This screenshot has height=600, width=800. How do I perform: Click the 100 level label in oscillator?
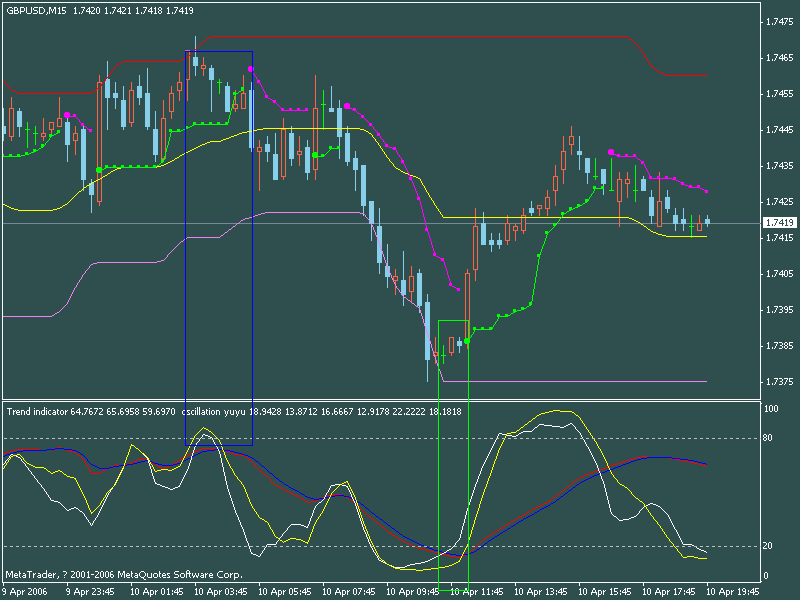[x=771, y=410]
